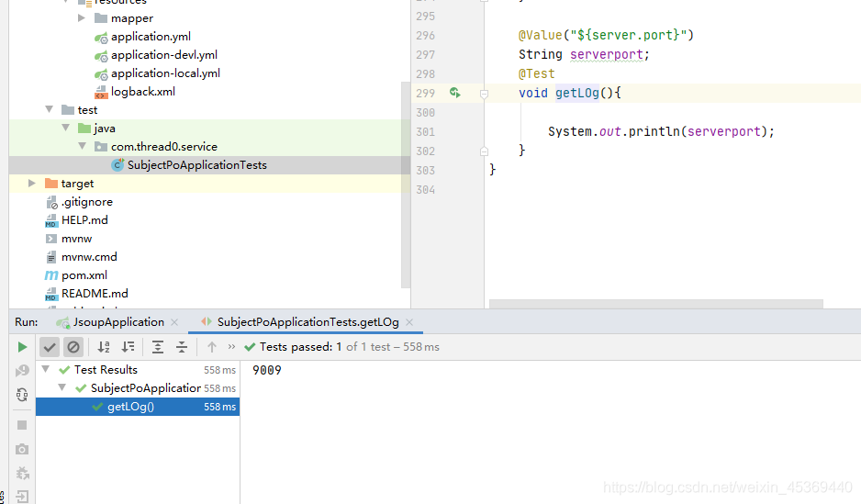This screenshot has height=504, width=861.
Task: Click run test gutter icon on line 299
Action: tap(454, 93)
